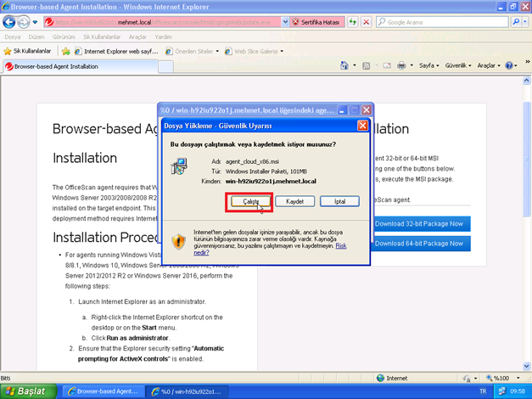
Task: Go back with the browser Back arrow
Action: coord(9,22)
